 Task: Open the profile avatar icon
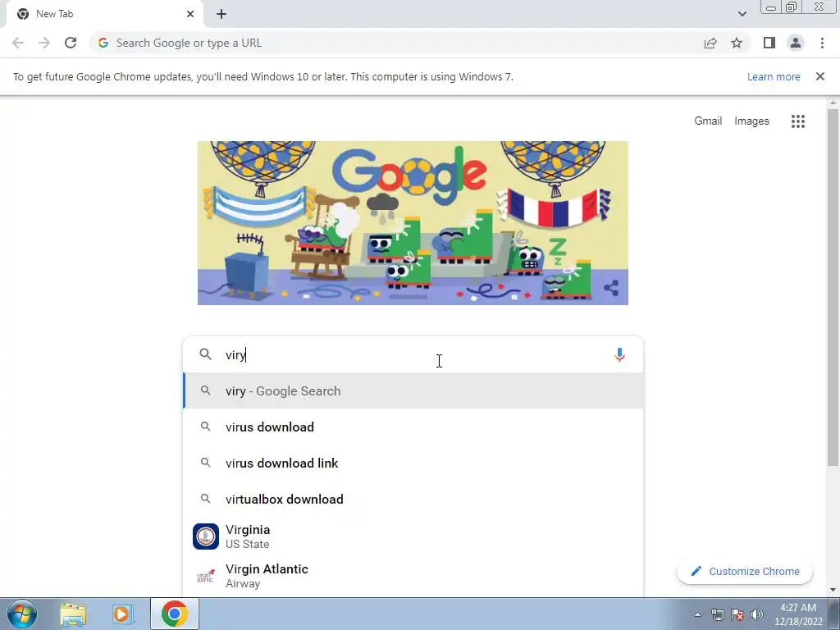click(796, 43)
